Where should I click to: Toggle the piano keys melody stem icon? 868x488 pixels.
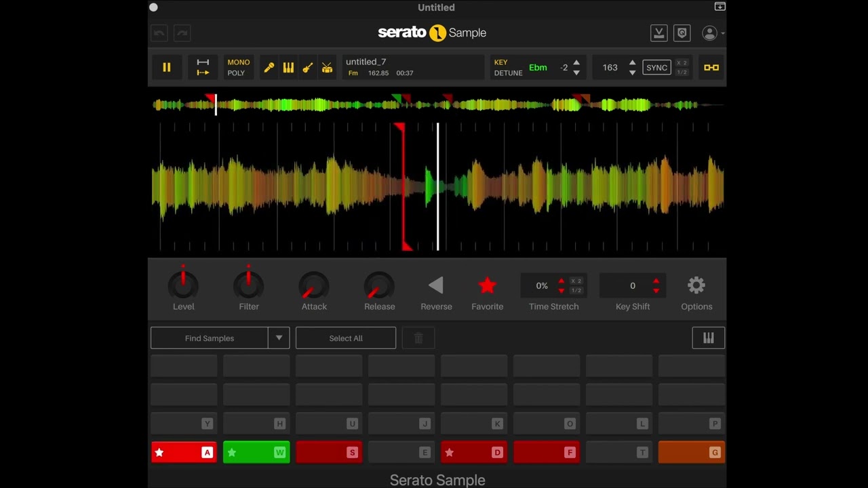click(288, 67)
